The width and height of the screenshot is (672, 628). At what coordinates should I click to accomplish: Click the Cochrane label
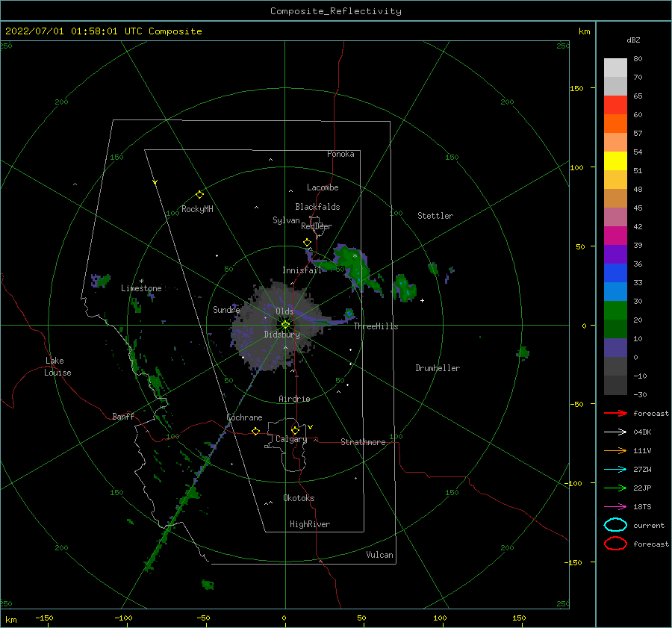pyautogui.click(x=244, y=417)
